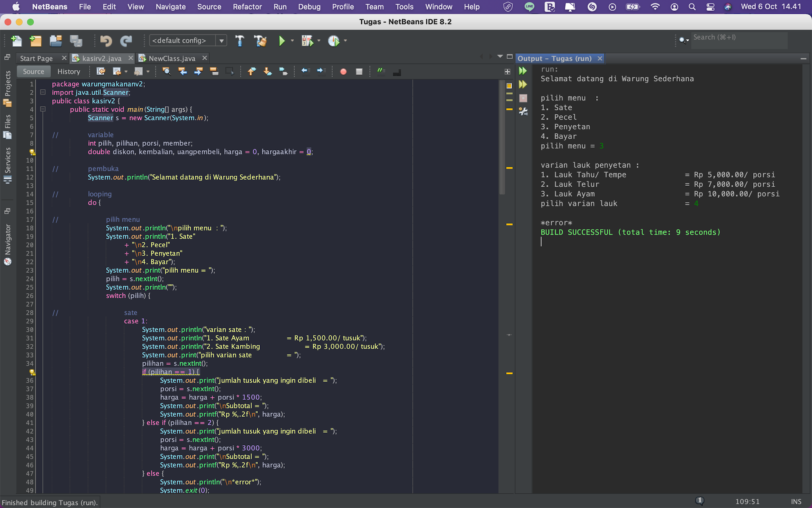Clean and Build project with hammer-broom icon
Screen dimensions: 812x508
(260, 40)
